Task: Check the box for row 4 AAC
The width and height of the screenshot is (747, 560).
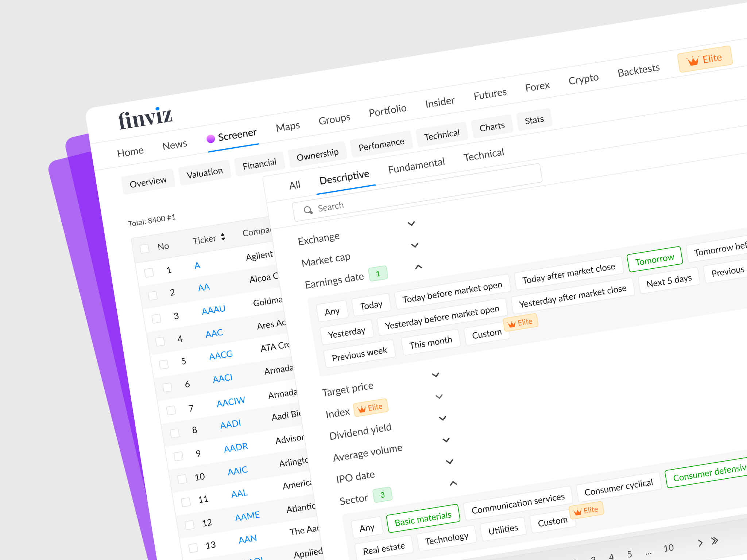Action: (x=160, y=341)
